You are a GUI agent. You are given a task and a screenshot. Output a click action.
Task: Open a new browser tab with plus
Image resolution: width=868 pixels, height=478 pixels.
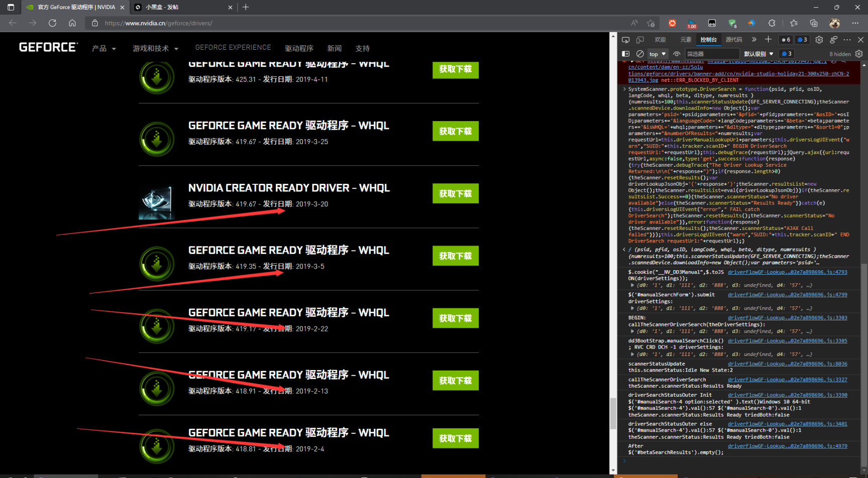246,7
